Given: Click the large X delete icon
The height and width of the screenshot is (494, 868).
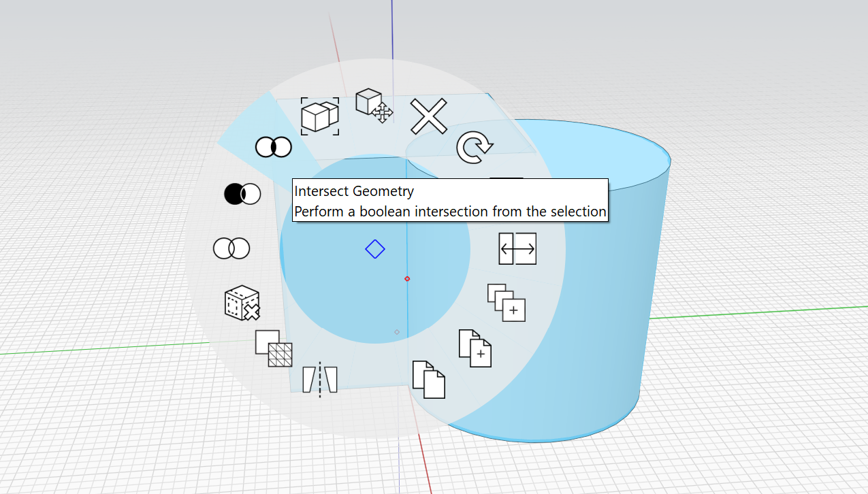Looking at the screenshot, I should click(429, 116).
